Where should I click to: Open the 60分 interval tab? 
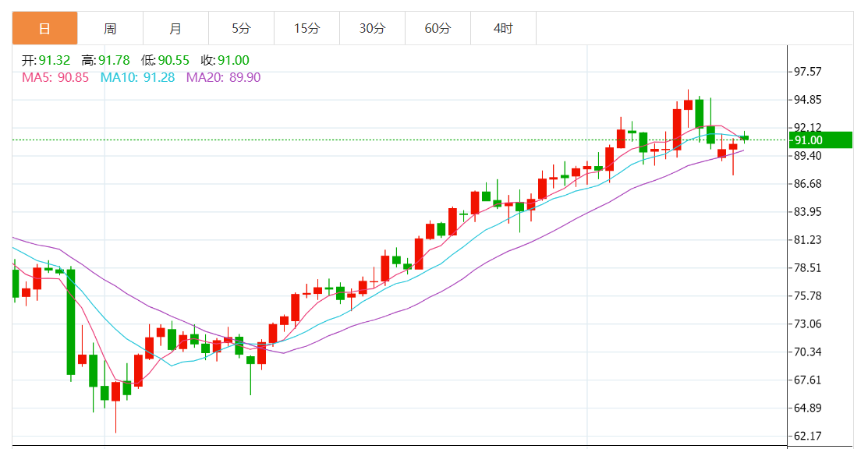pyautogui.click(x=438, y=29)
